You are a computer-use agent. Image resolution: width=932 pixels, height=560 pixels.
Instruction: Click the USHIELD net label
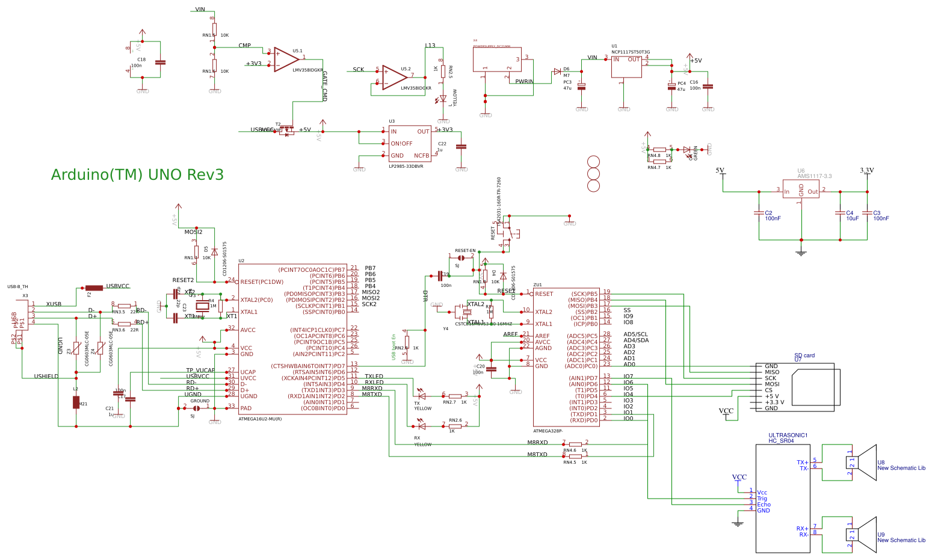46,376
